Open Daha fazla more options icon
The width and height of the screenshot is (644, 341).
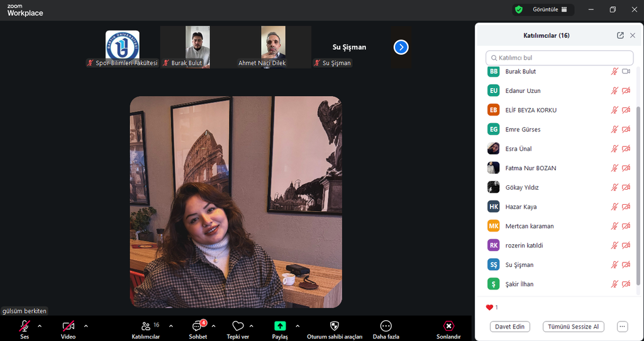(x=386, y=327)
